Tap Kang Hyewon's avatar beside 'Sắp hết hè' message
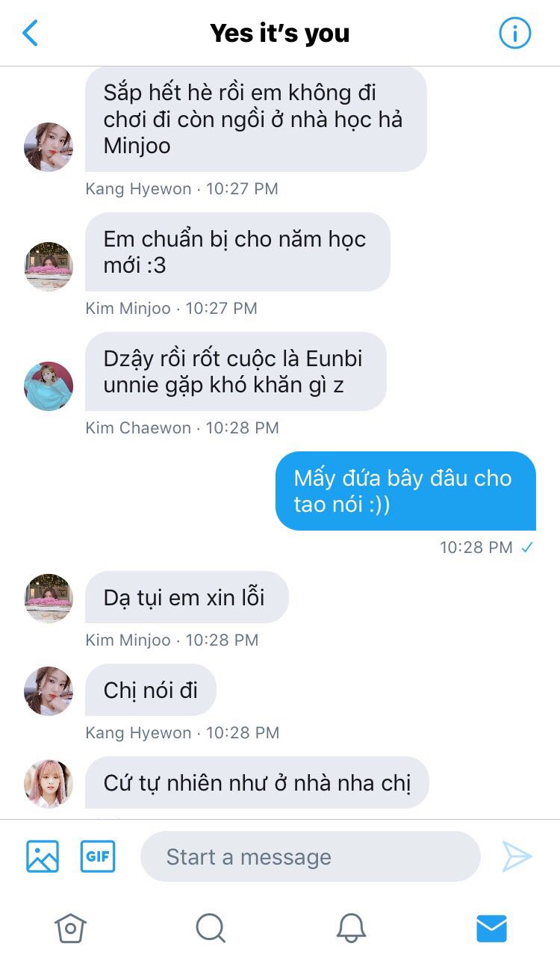This screenshot has height=967, width=560. pos(49,147)
